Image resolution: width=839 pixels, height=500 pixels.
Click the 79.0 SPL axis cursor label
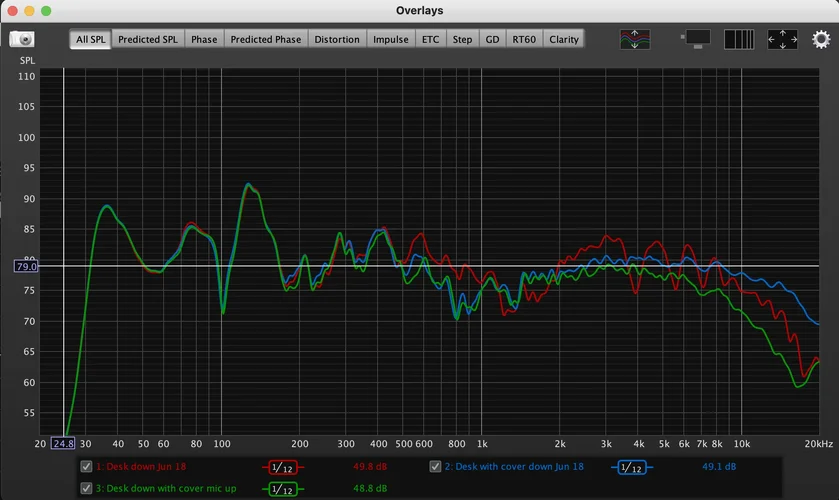click(x=26, y=266)
